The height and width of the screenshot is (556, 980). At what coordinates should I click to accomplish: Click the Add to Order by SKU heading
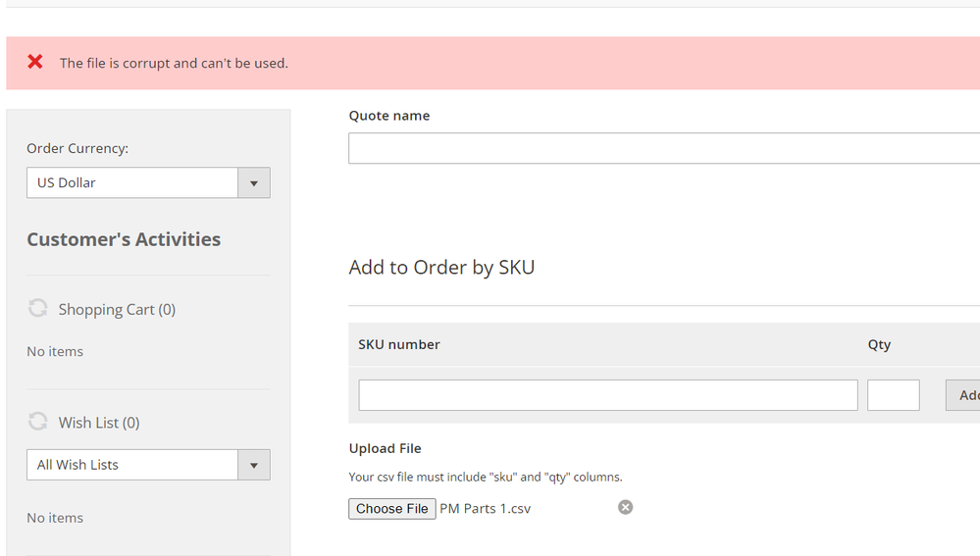point(441,268)
